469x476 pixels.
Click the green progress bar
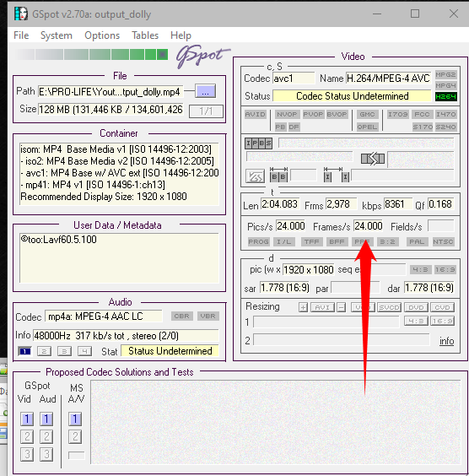[92, 55]
